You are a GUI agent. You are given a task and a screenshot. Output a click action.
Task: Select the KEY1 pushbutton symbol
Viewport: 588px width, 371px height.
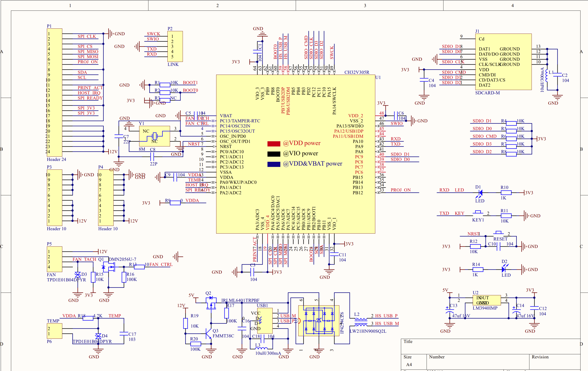pos(478,213)
